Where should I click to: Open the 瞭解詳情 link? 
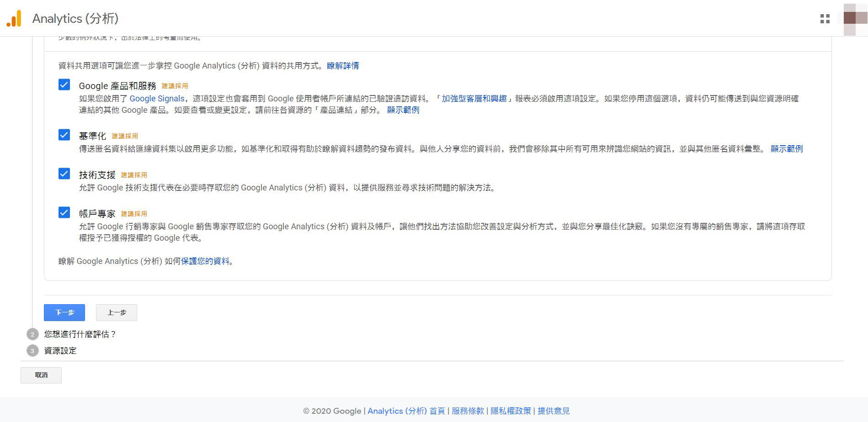(x=343, y=66)
